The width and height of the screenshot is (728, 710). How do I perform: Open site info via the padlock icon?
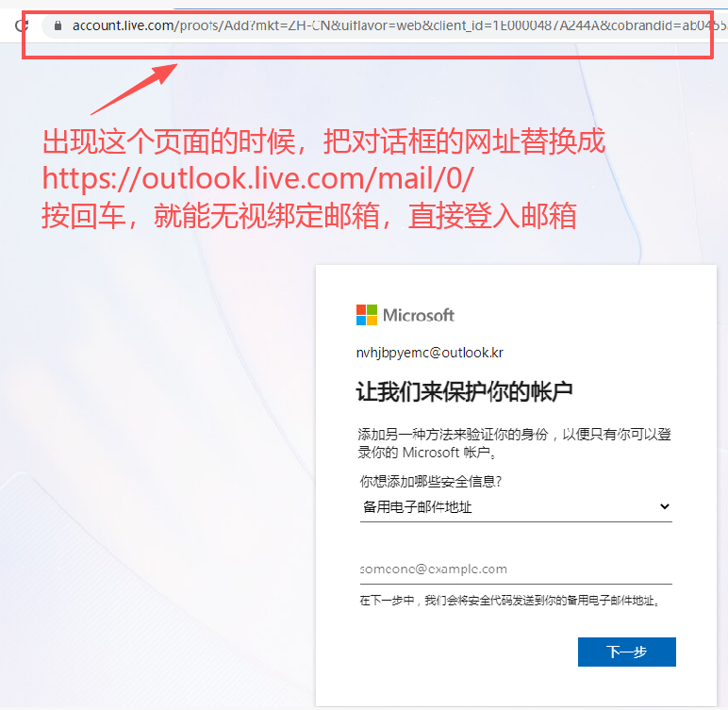tap(58, 25)
